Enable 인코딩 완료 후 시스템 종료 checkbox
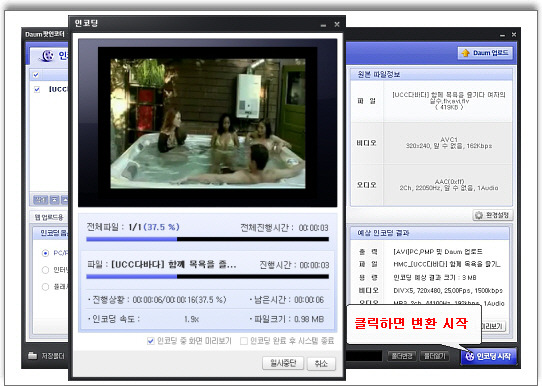Screen dimensions: 542x386 click(x=244, y=341)
